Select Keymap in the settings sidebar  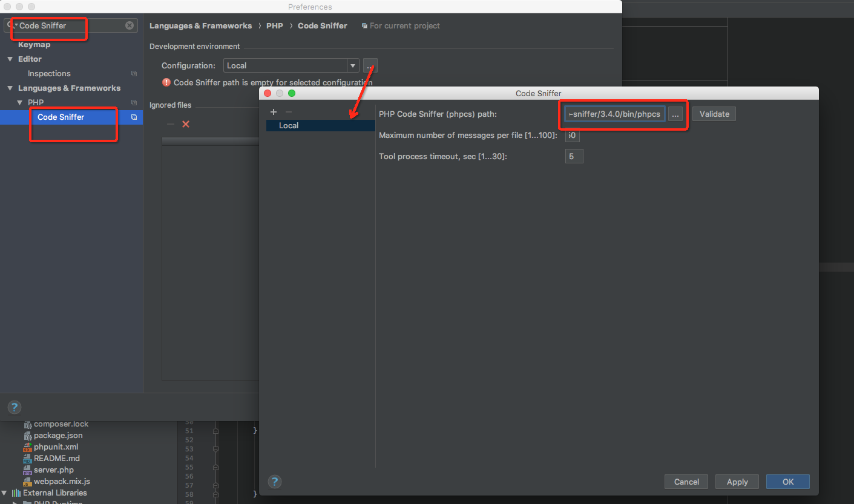point(34,44)
